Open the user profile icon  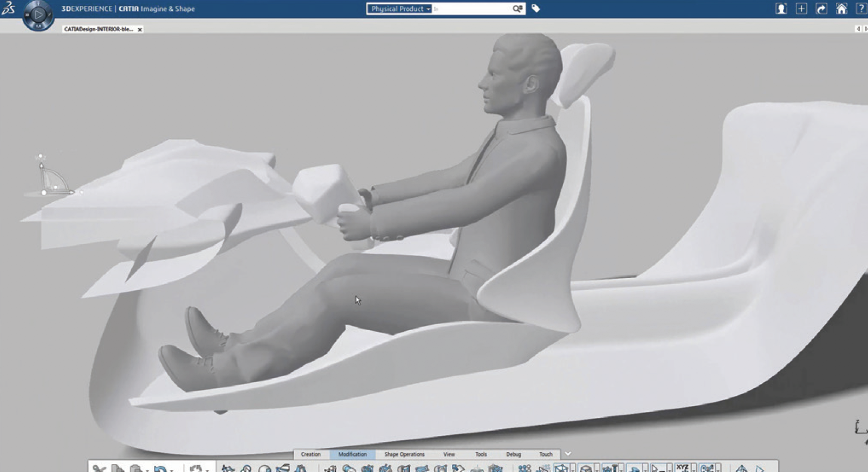click(781, 9)
